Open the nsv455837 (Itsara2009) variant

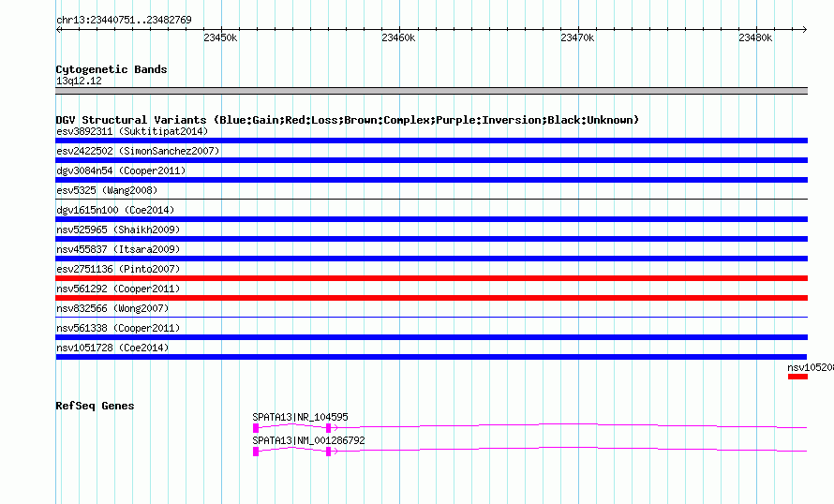click(x=118, y=249)
